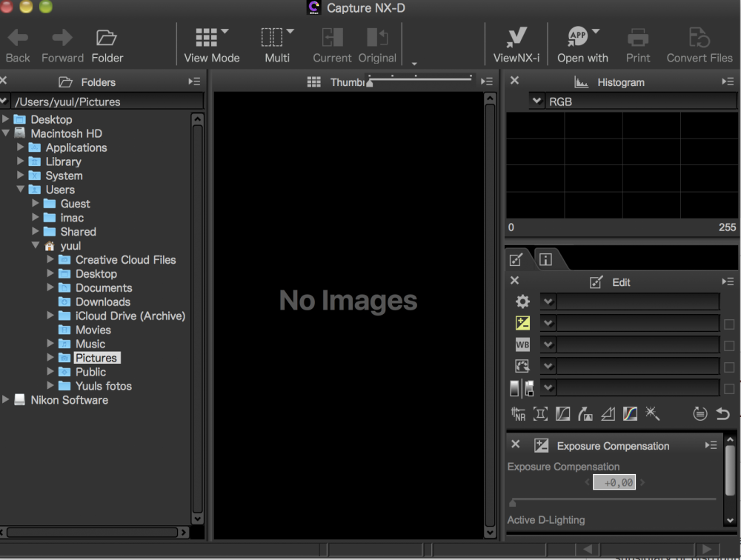Open the Exposure Compensation row dropdown

tap(548, 323)
